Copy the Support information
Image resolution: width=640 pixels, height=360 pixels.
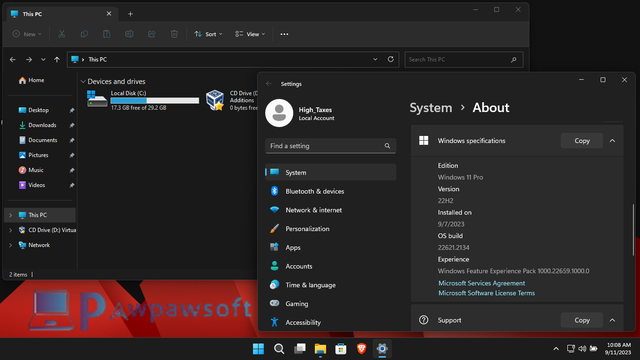(582, 320)
